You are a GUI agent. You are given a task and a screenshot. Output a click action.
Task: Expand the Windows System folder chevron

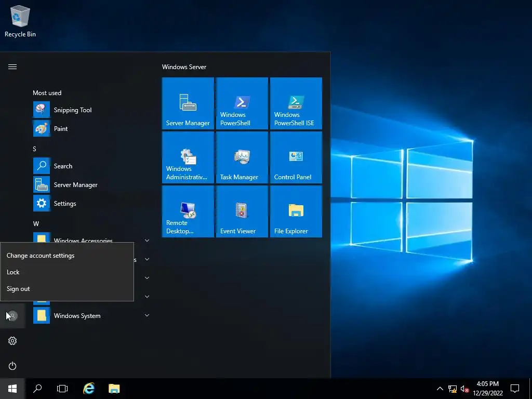point(147,315)
